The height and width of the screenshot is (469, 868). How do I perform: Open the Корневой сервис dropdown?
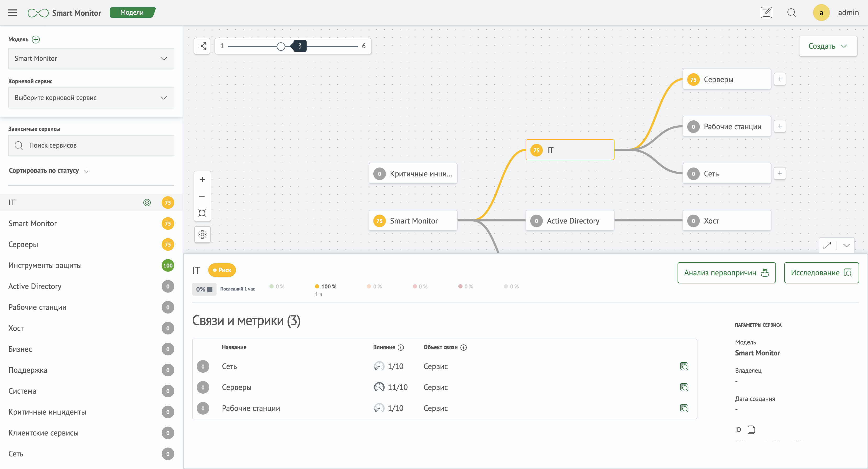[91, 98]
